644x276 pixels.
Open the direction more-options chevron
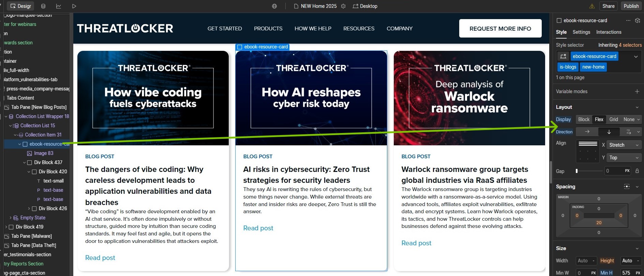coord(639,132)
